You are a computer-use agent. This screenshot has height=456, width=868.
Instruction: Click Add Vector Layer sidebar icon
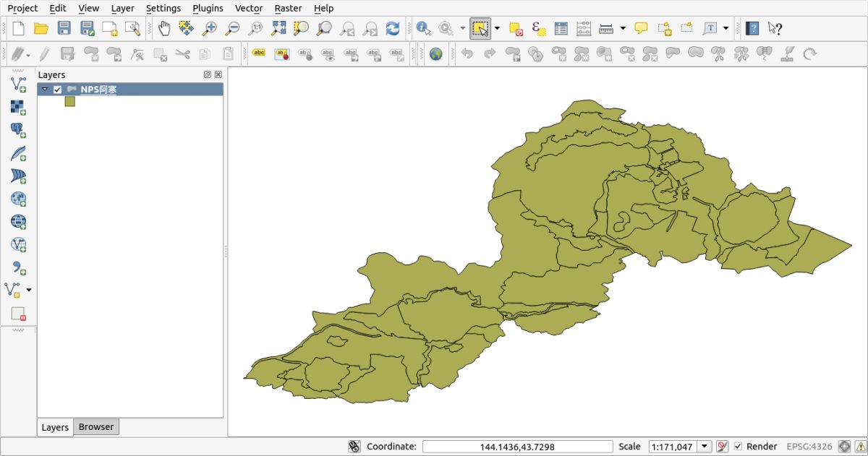[18, 83]
